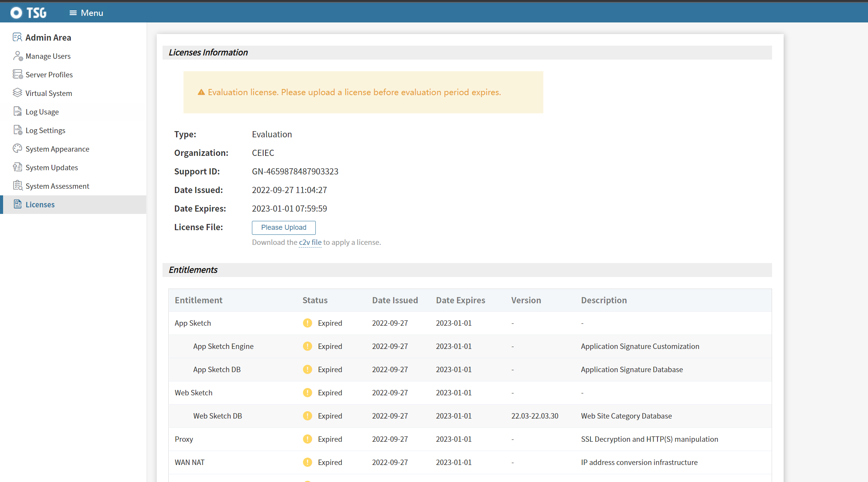The height and width of the screenshot is (482, 868).
Task: Click App Sketch Engine expired warning icon
Action: coord(307,346)
